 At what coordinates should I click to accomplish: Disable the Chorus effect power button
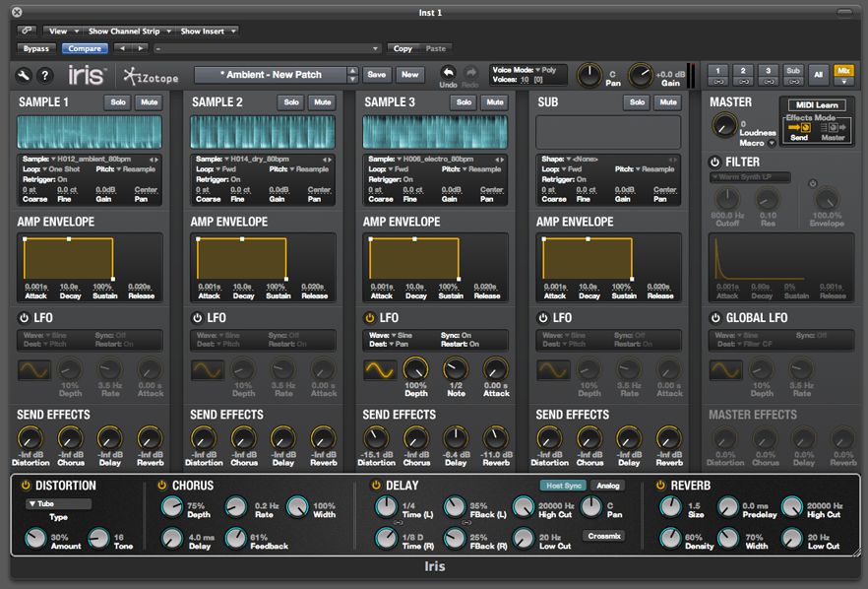(162, 486)
